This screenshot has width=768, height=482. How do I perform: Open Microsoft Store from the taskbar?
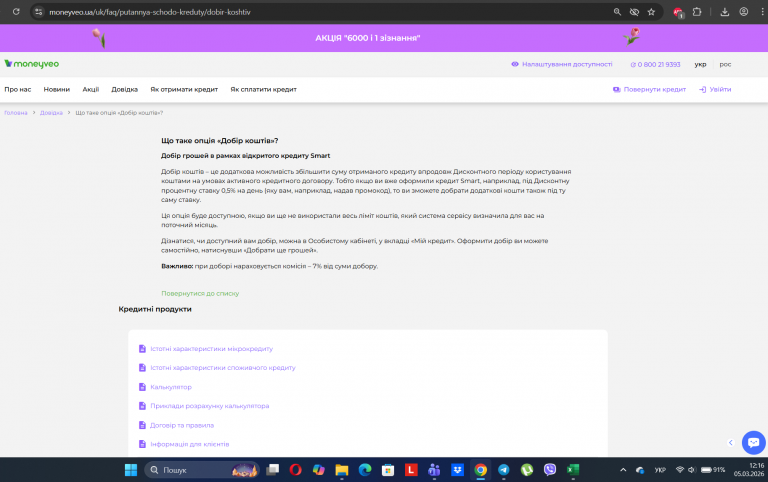tap(388, 470)
